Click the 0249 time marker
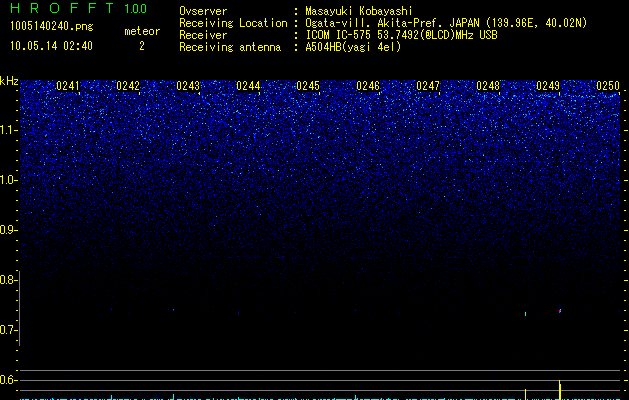Screen dimensions: 629x400 point(548,86)
